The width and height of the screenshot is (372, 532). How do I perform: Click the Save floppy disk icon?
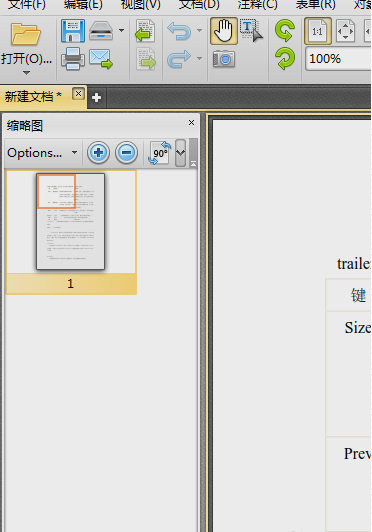point(73,31)
